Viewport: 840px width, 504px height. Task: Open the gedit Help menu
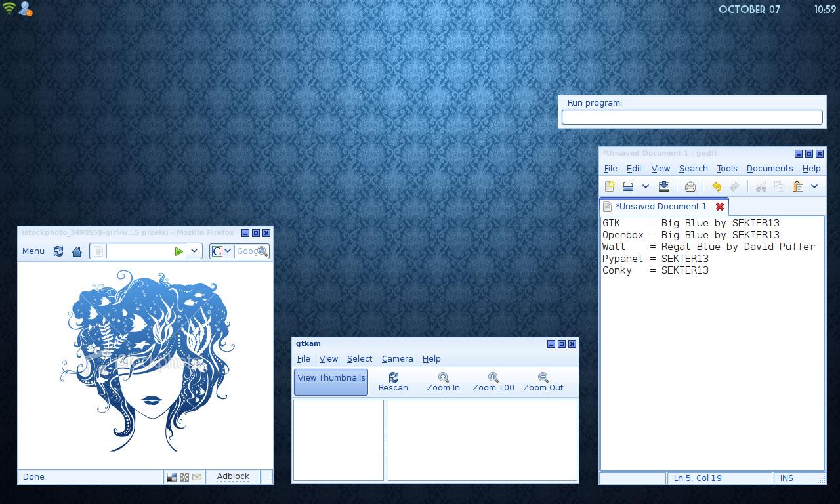pyautogui.click(x=811, y=169)
